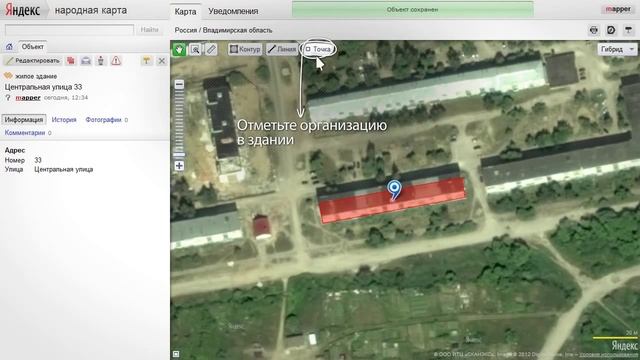
Task: Click the red copy-object icon
Action: click(x=71, y=61)
